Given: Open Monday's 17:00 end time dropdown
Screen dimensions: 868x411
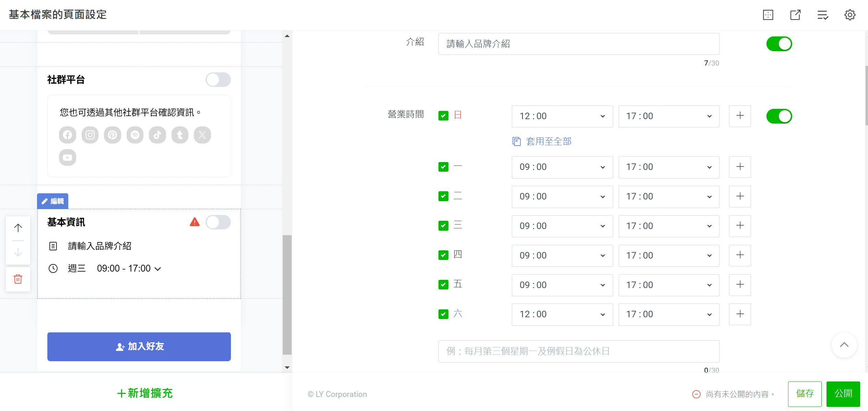Looking at the screenshot, I should click(668, 167).
